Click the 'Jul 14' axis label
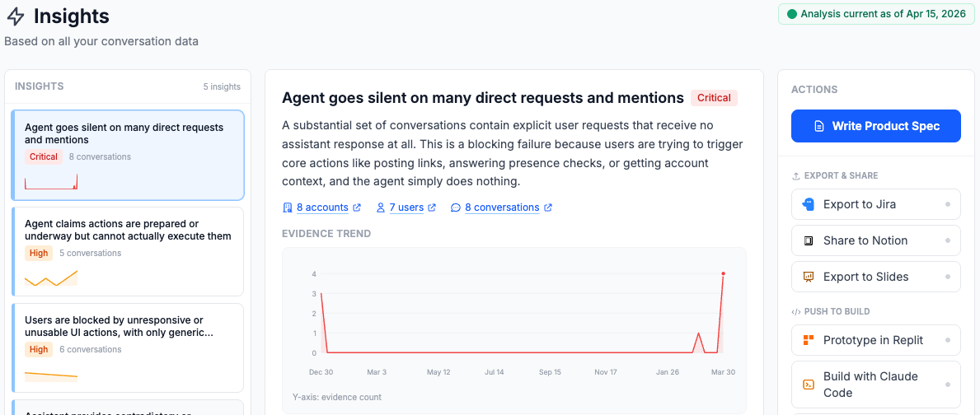The width and height of the screenshot is (980, 415). (495, 372)
